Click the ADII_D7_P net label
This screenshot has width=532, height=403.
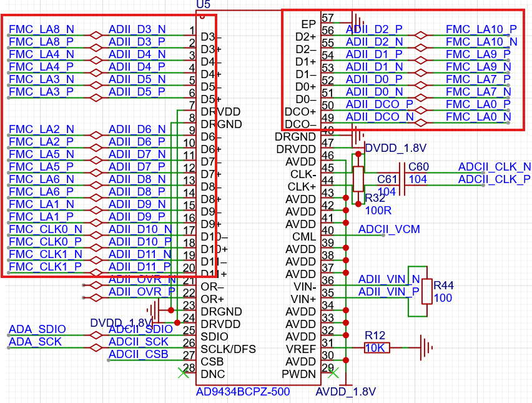(137, 167)
